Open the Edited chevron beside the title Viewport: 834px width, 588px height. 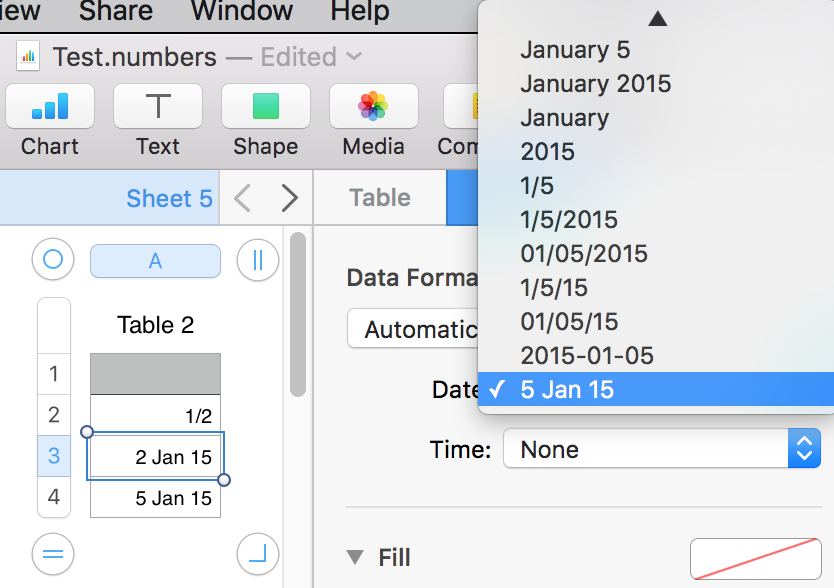pos(355,57)
